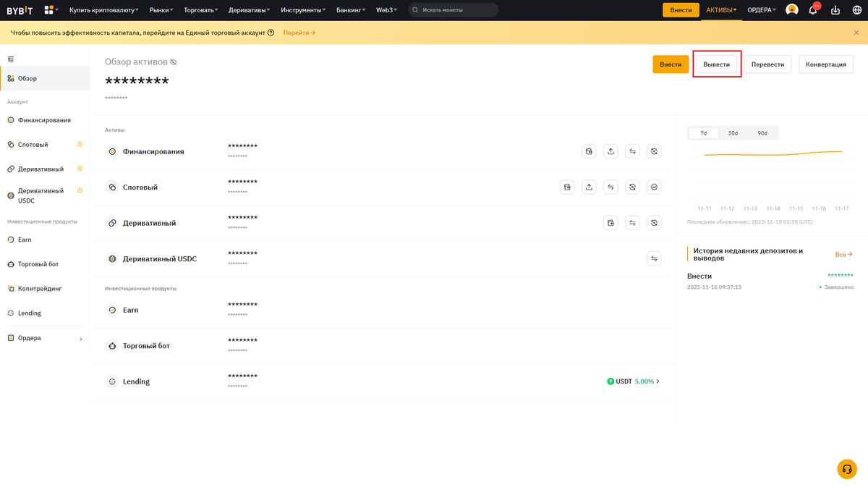Viewport: 868px width, 490px height.
Task: Close the yellow banner notification
Action: [856, 33]
